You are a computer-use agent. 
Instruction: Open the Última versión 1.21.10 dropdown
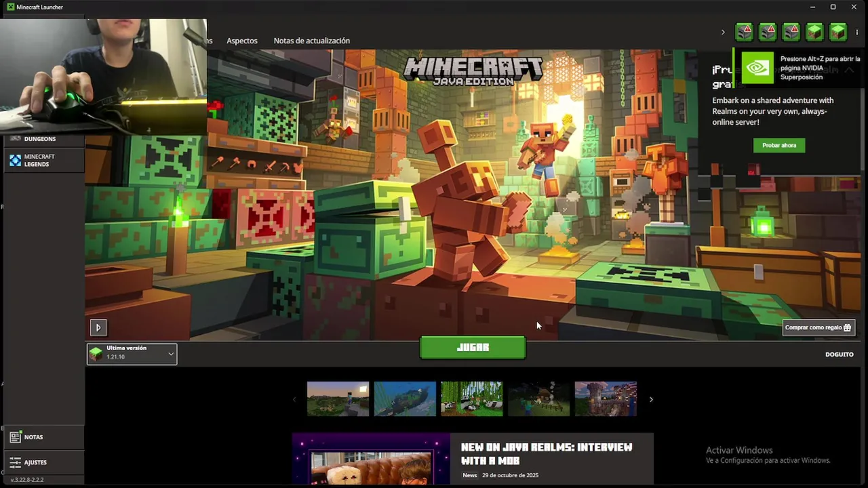tap(132, 353)
